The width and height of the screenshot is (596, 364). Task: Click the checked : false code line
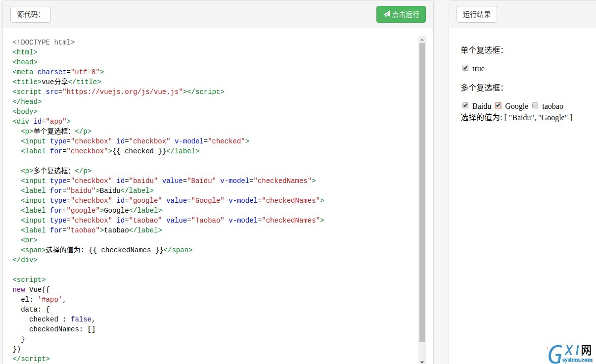pos(62,319)
